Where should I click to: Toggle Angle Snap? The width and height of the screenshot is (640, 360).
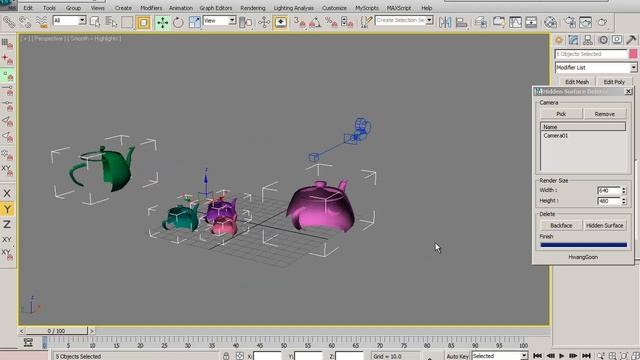tap(315, 22)
